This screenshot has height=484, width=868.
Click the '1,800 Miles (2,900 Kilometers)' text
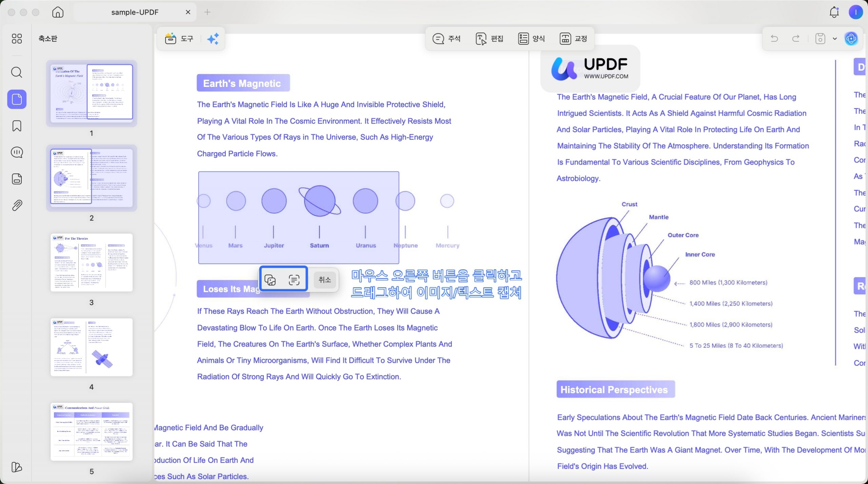[x=731, y=325]
